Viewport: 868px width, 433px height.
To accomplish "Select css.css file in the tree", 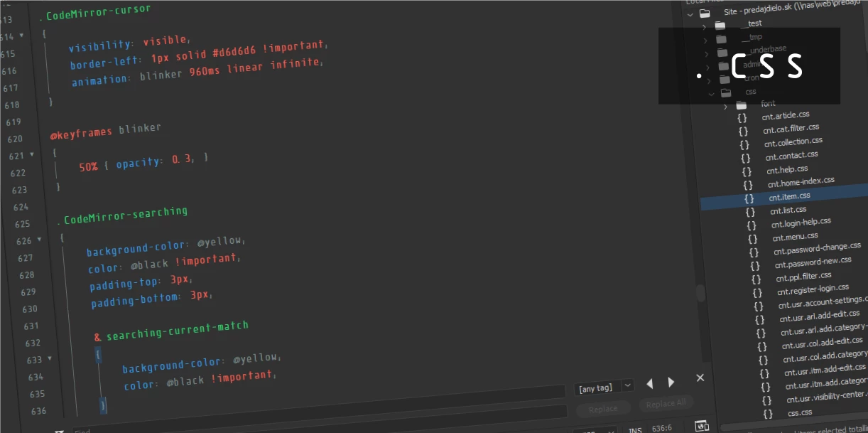I will (x=800, y=412).
